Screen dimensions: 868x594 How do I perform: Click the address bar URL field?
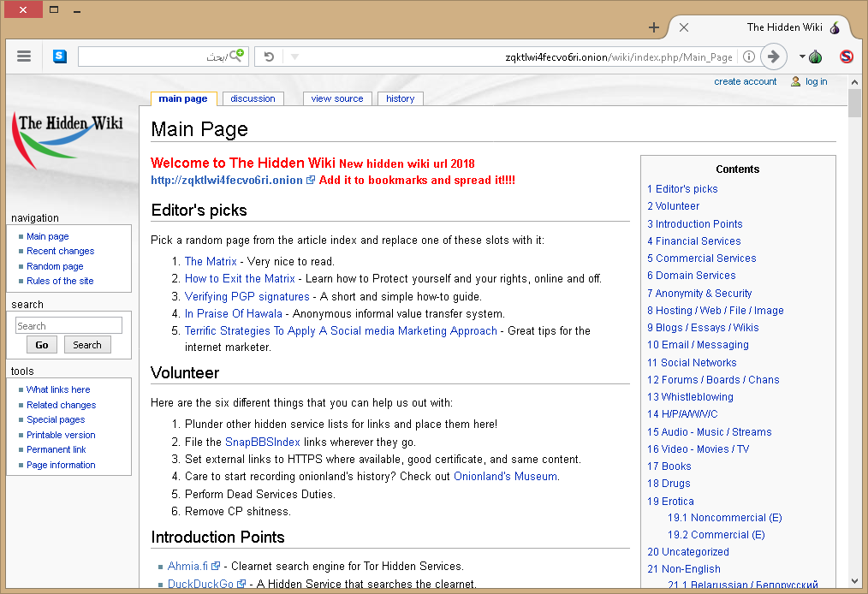pos(618,57)
